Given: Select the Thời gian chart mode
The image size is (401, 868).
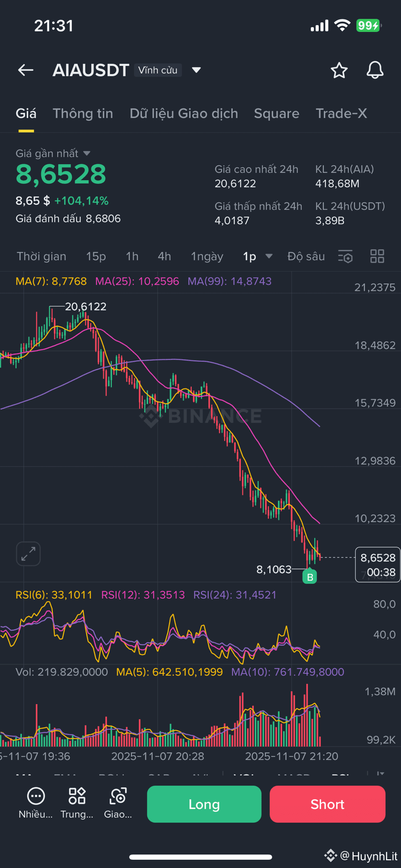Looking at the screenshot, I should tap(42, 256).
